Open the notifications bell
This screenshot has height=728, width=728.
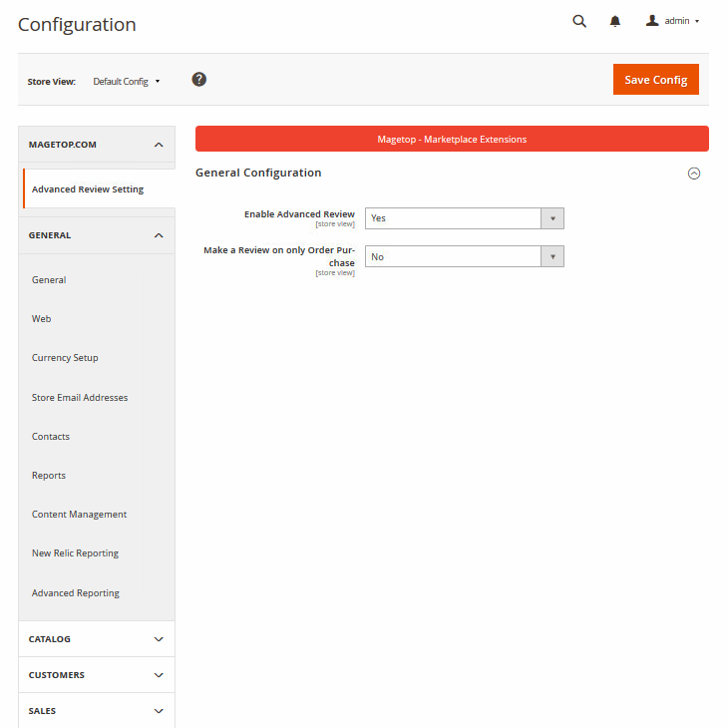(615, 21)
